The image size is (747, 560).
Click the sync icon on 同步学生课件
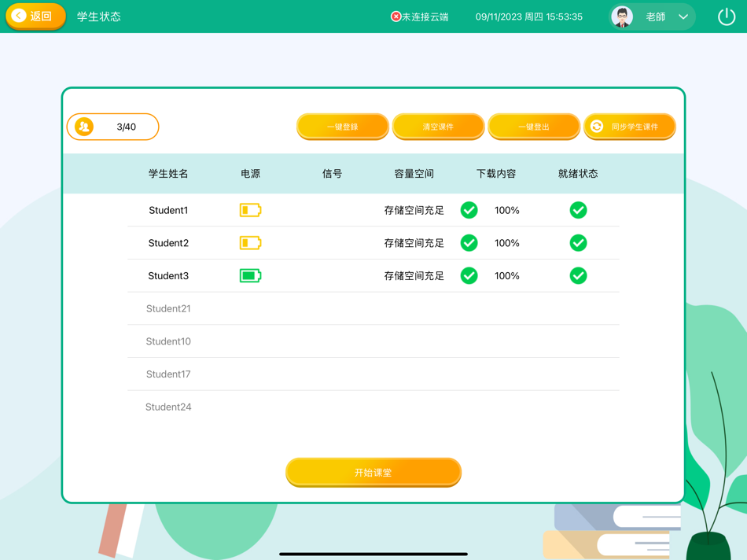[x=597, y=127]
